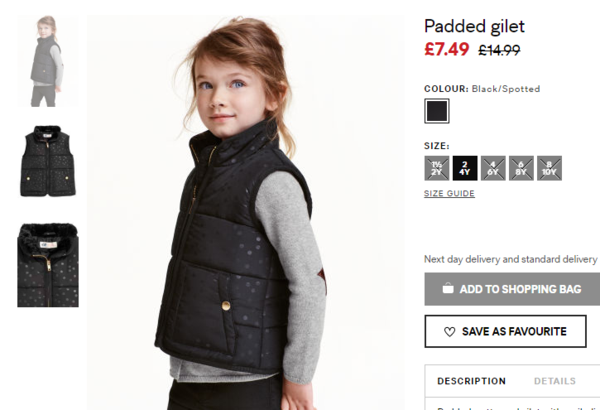Choose the 6-8Y size box
This screenshot has height=410, width=600.
(521, 168)
